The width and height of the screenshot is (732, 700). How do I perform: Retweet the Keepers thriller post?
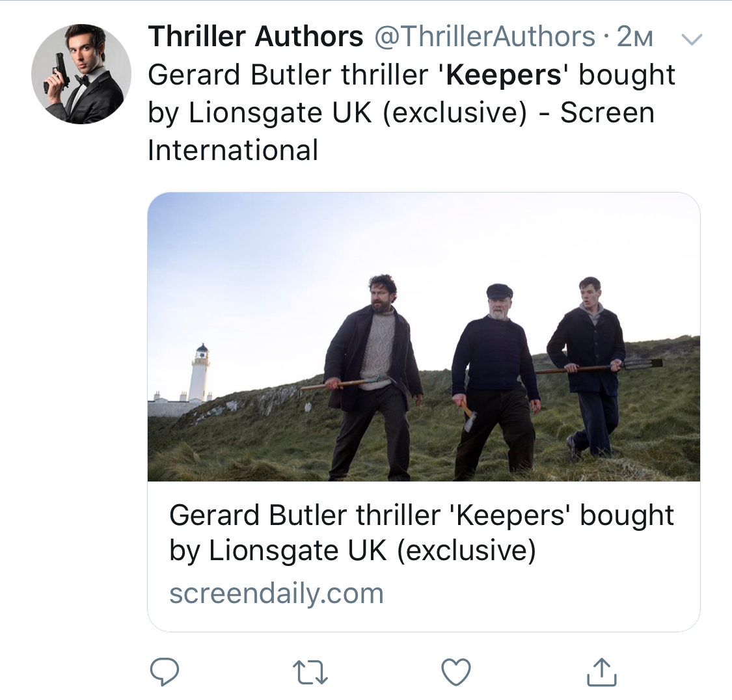pyautogui.click(x=310, y=672)
